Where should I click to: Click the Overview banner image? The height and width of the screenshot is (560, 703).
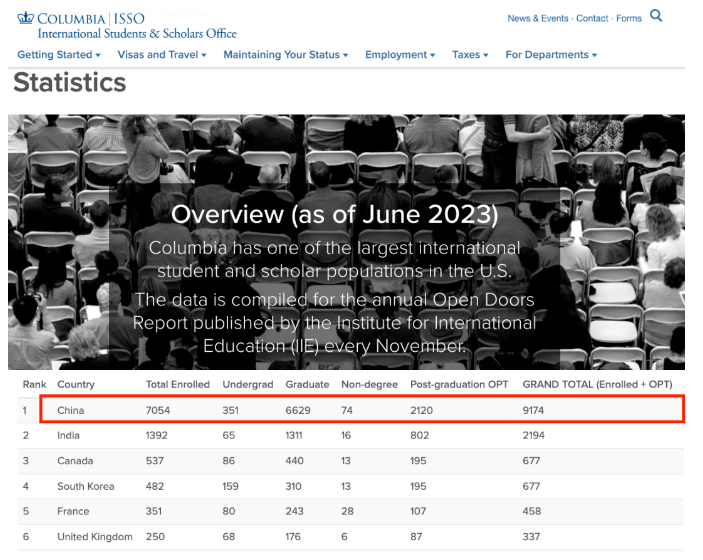(x=346, y=242)
